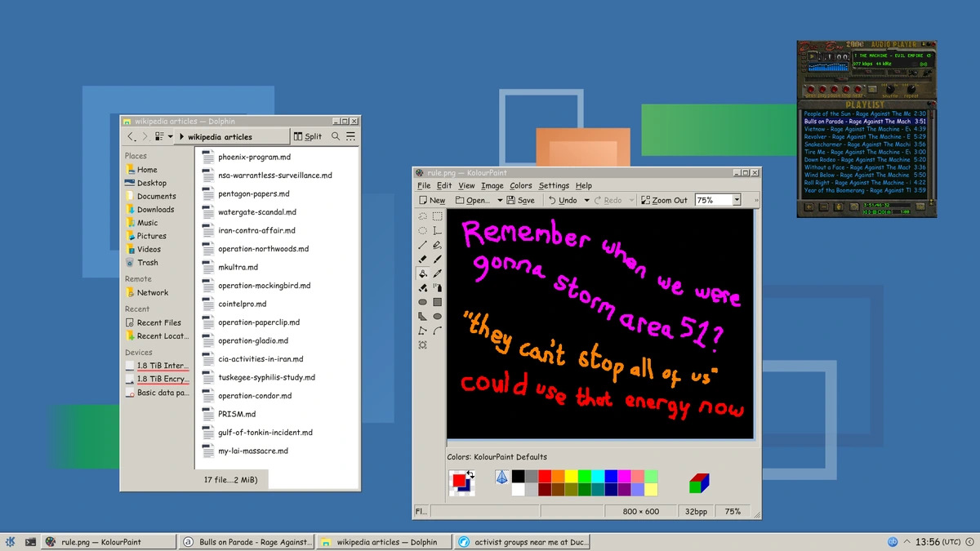Select Vietnow in the audio player playlist

[849, 128]
